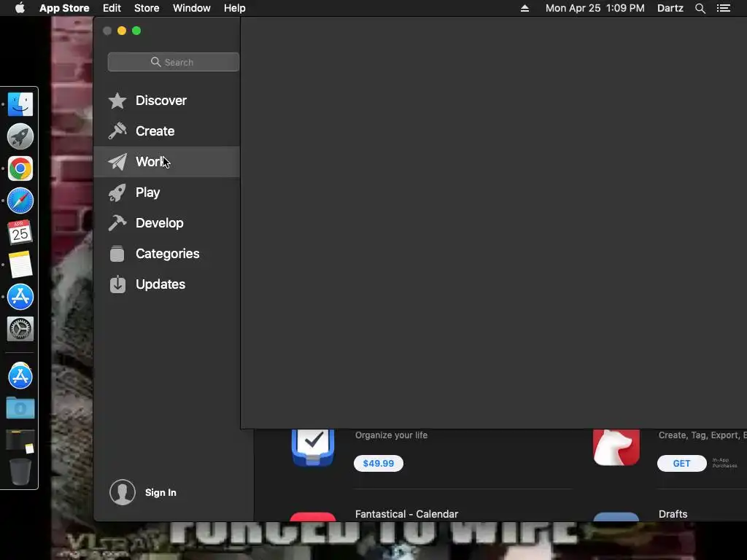747x560 pixels.
Task: Focus the App Store Search field
Action: click(x=174, y=62)
